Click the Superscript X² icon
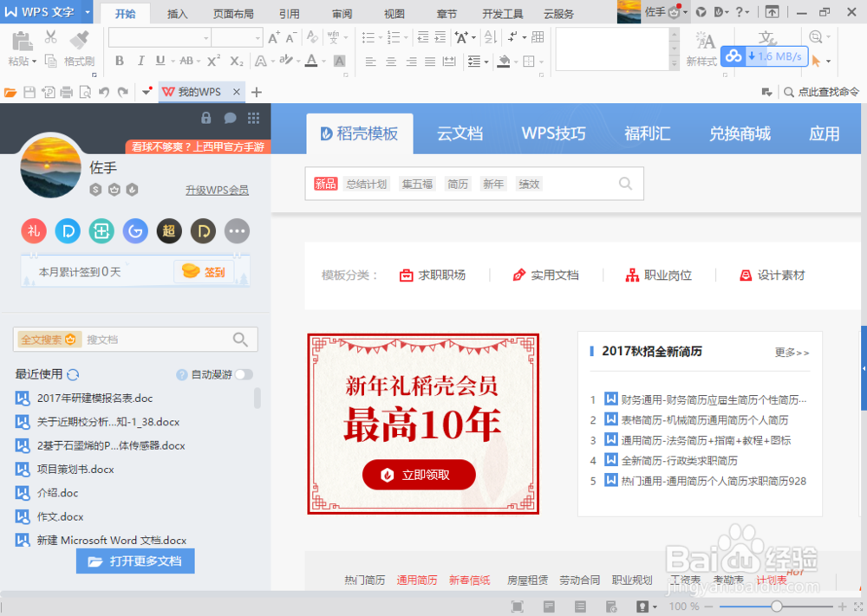Viewport: 867px width, 616px height. [213, 61]
